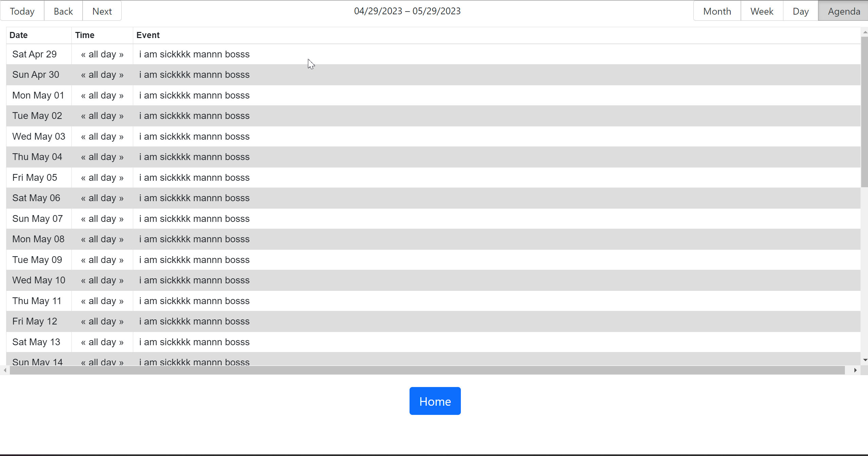Switch to the Day view
The width and height of the screenshot is (868, 456).
tap(800, 11)
